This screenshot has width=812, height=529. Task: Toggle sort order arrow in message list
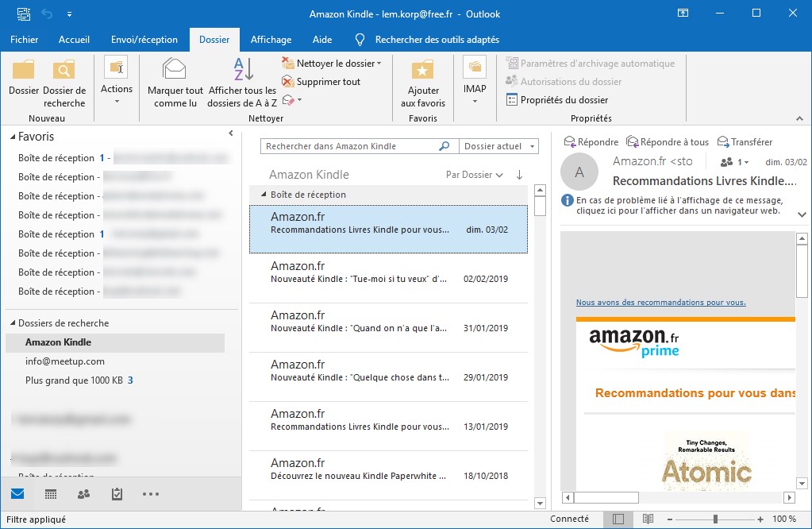[x=520, y=175]
